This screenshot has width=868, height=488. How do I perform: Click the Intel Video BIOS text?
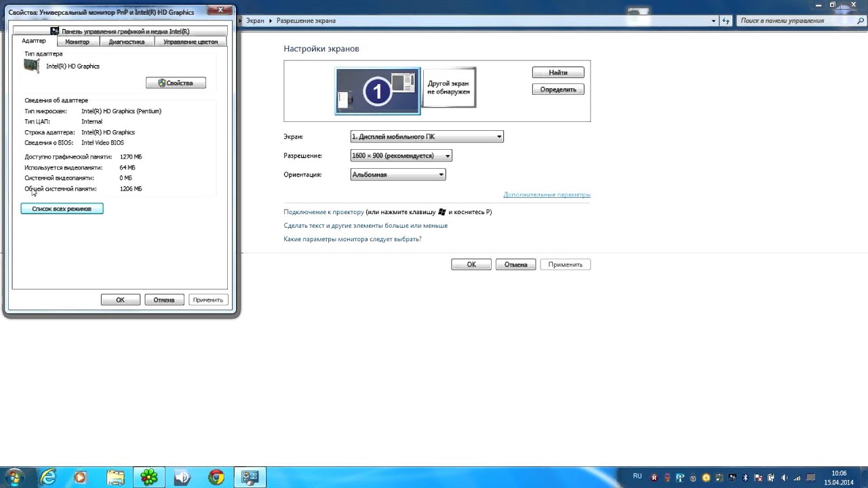(102, 143)
